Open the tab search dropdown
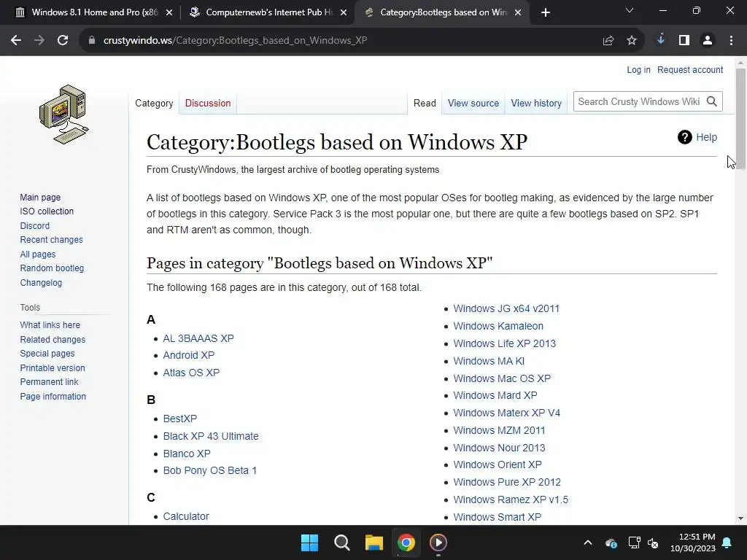 630,10
